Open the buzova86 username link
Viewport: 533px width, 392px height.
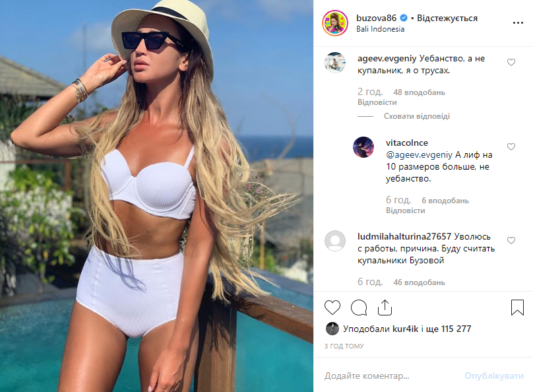376,18
